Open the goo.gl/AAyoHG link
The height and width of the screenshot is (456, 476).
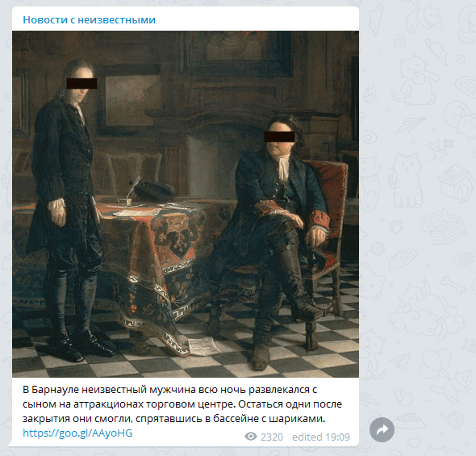[77, 433]
